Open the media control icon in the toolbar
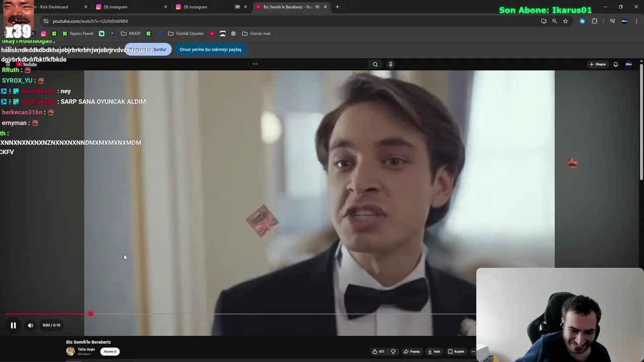This screenshot has height=362, width=644. coord(612,21)
